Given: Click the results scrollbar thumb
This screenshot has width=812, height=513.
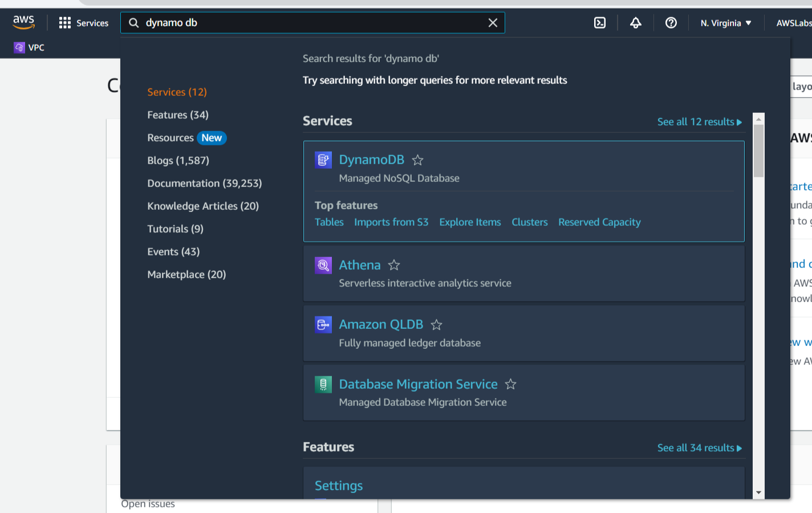Looking at the screenshot, I should 758,151.
